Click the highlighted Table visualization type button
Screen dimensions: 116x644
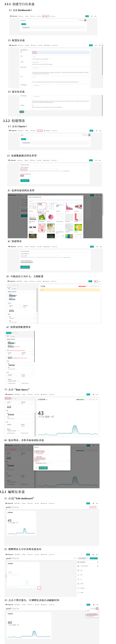(22, 176)
